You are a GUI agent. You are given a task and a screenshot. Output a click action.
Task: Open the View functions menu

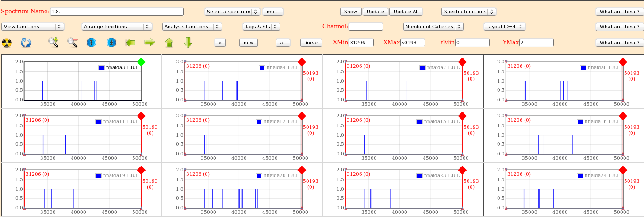tap(33, 27)
